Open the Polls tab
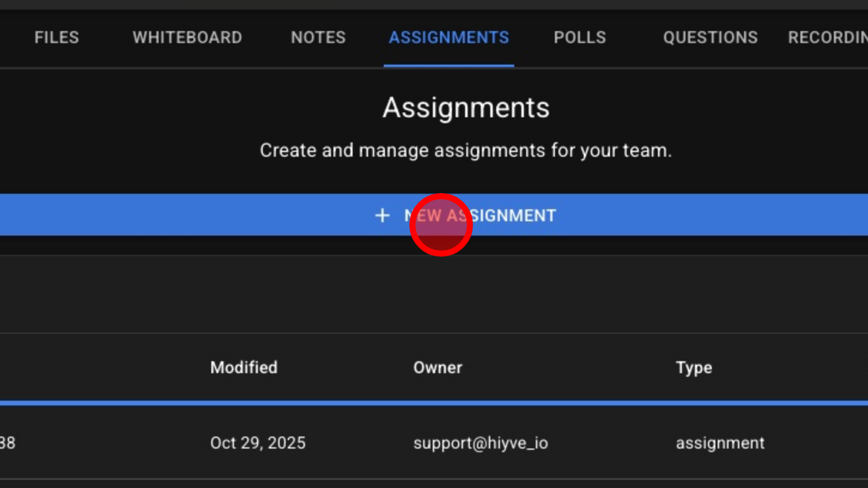Image resolution: width=868 pixels, height=488 pixels. (579, 38)
